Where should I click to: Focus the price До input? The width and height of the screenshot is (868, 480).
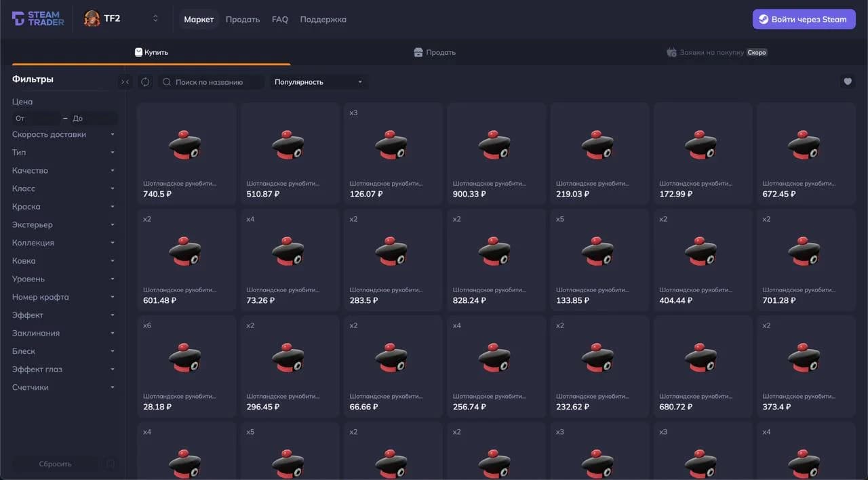(94, 118)
